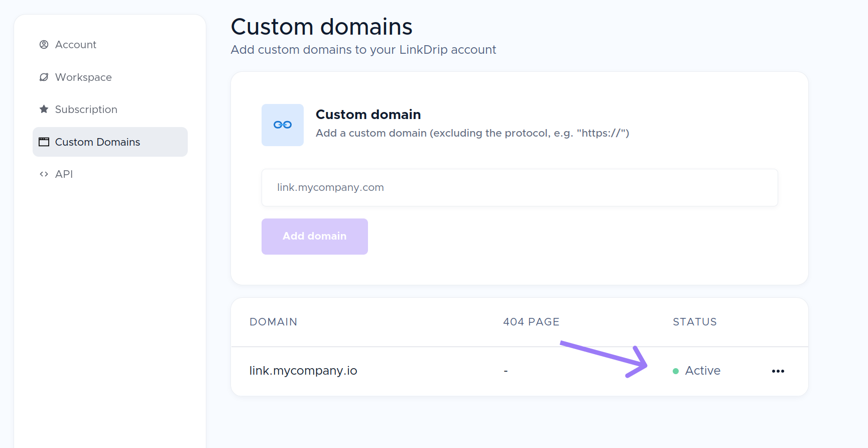Open the three-dot menu for link.mycompany.io
Screen dimensions: 868x448
coord(778,371)
